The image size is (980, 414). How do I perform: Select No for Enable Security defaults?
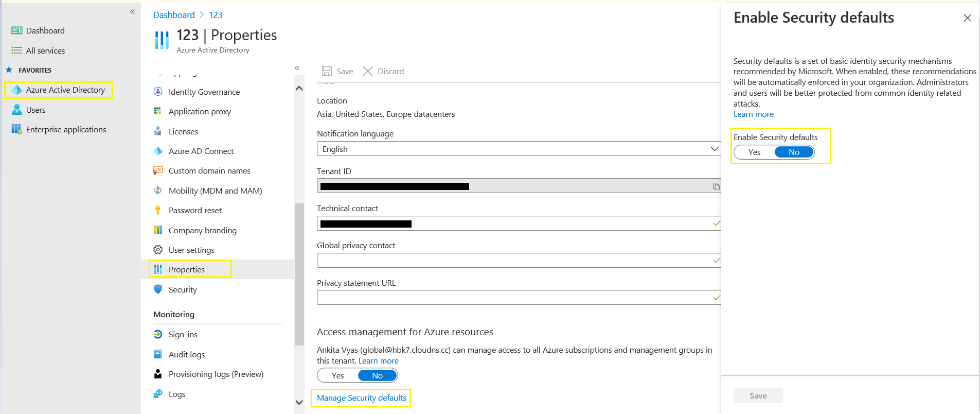pos(794,152)
